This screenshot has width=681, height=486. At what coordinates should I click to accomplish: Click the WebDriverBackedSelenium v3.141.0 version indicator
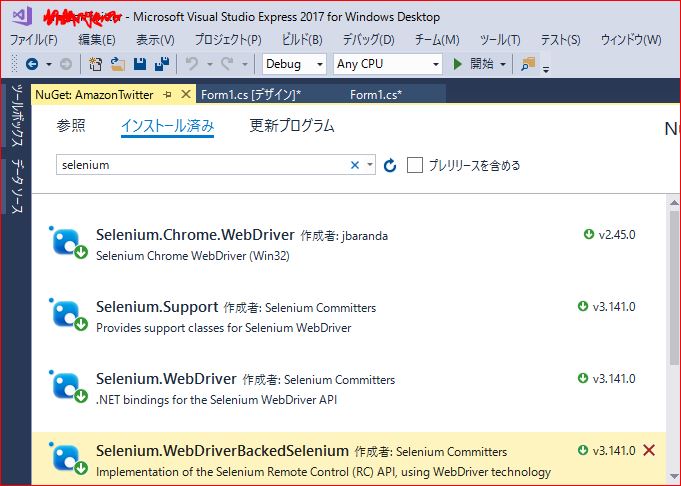606,451
